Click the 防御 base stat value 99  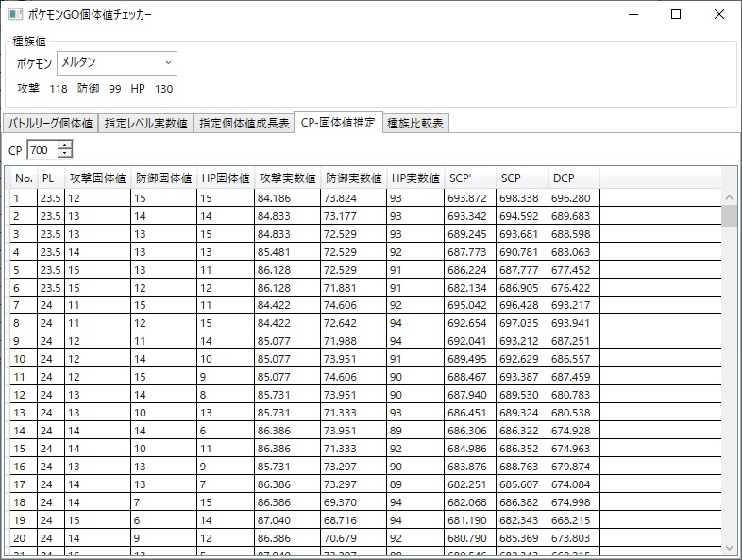pyautogui.click(x=115, y=89)
